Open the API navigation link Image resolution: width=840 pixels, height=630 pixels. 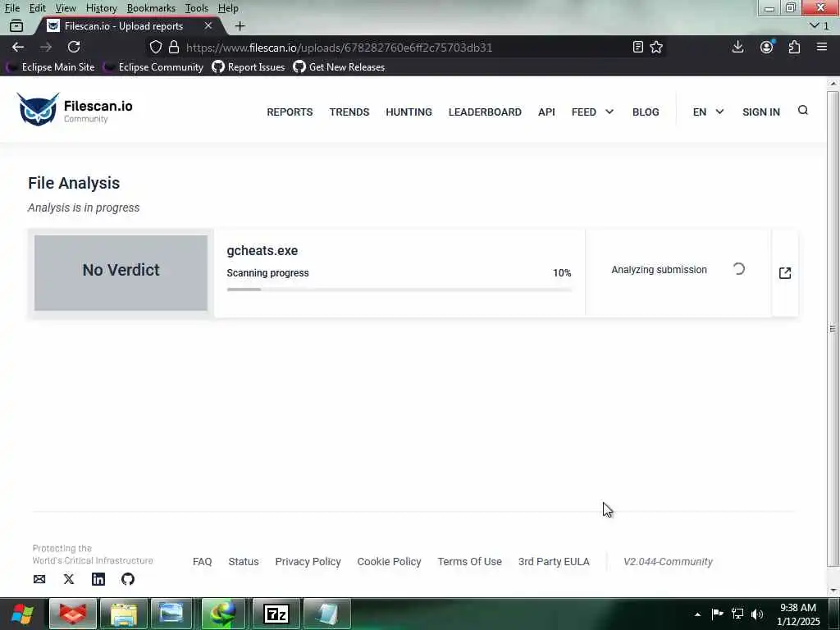pos(546,112)
